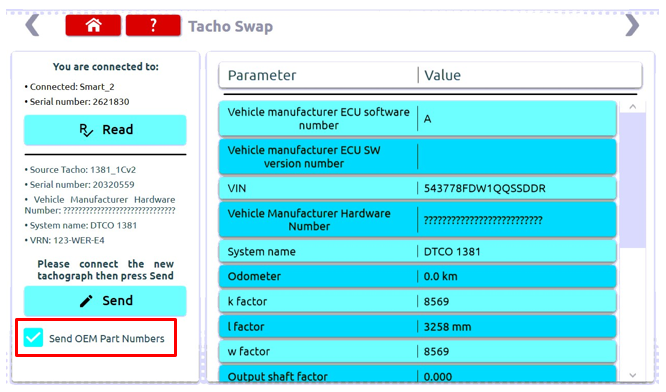This screenshot has height=392, width=666.
Task: Click the parameter list scrollbar thumb
Action: click(632, 180)
